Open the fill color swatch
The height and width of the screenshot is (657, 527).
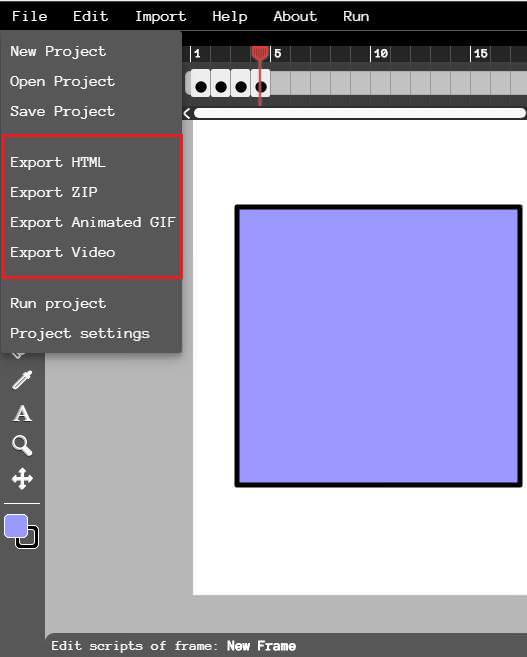(x=16, y=526)
